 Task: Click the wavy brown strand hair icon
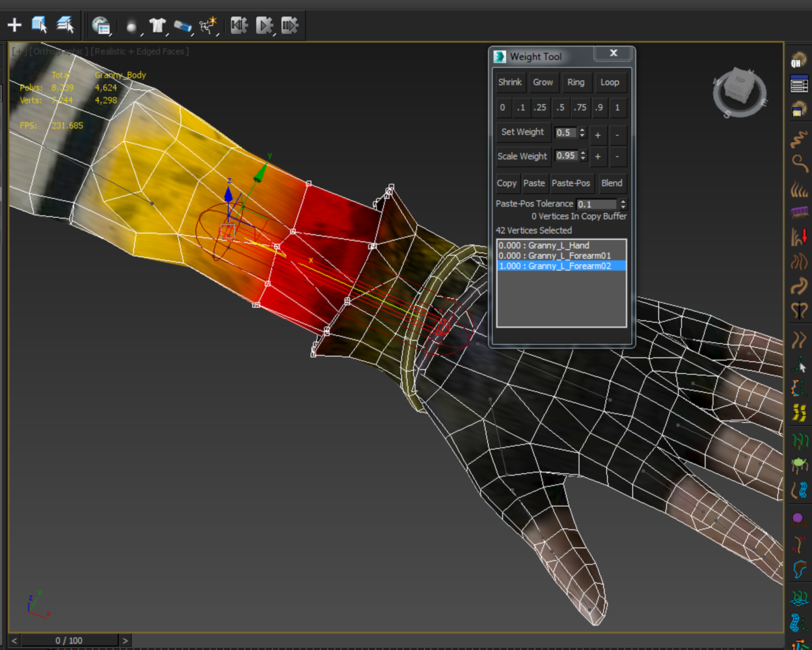[799, 139]
